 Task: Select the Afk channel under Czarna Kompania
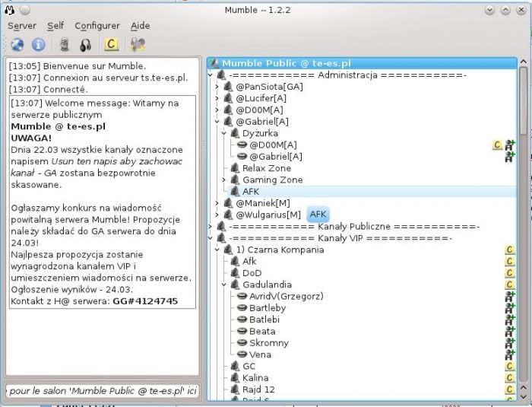tap(249, 261)
